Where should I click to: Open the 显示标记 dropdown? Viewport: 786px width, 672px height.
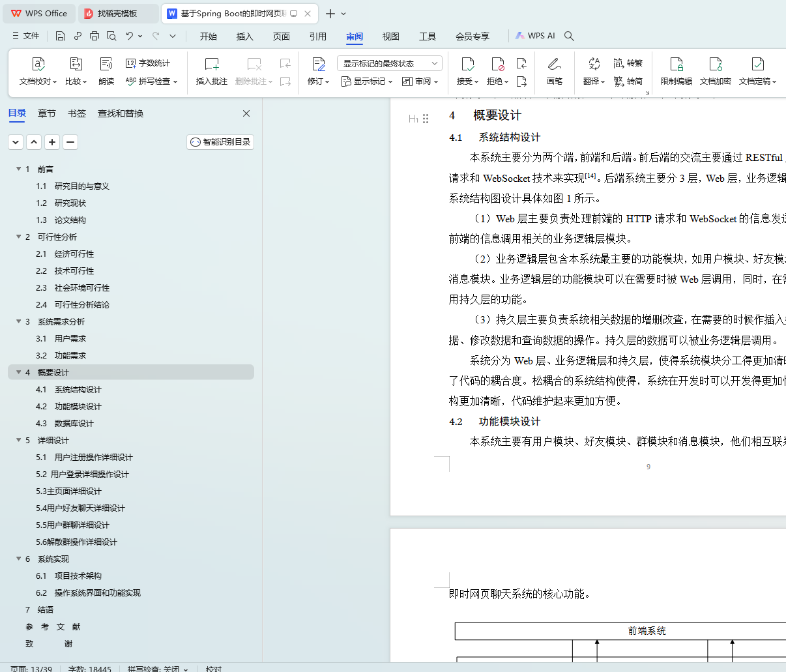point(367,81)
